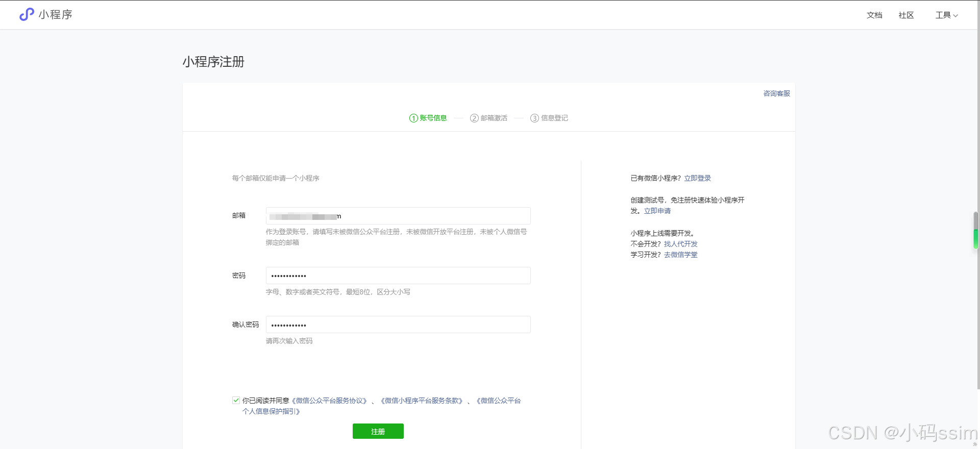The width and height of the screenshot is (980, 449).
Task: Click the green 注册 button
Action: [x=378, y=431]
